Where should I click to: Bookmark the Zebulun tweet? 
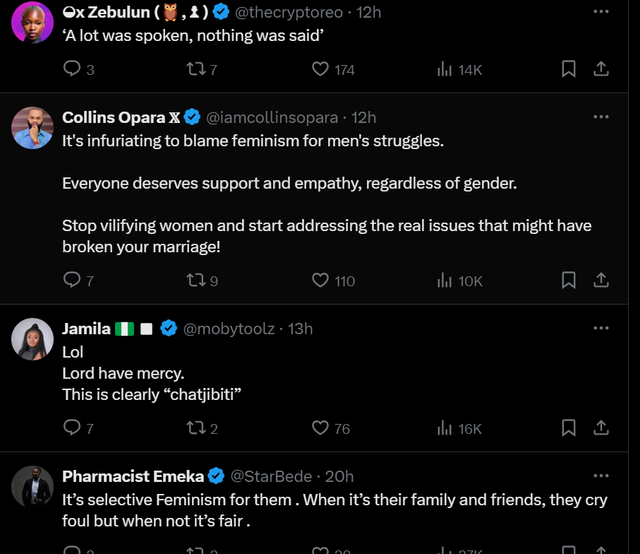point(568,69)
